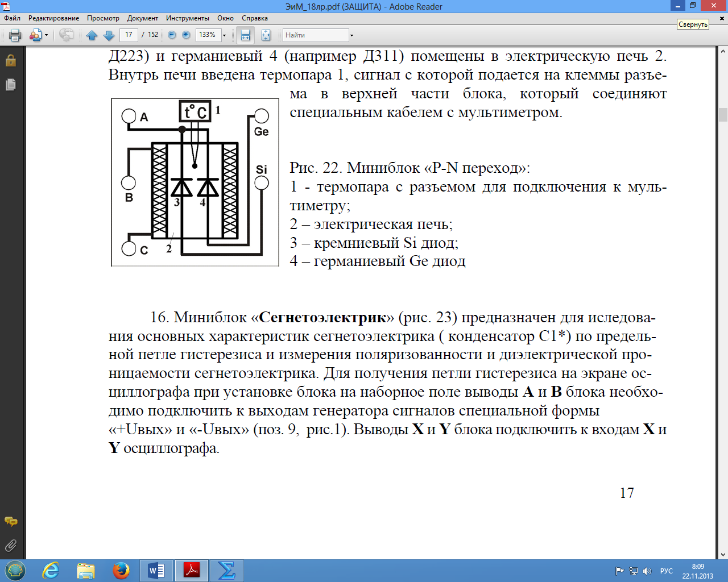The width and height of the screenshot is (728, 582).
Task: Click the Adobe Reader title bar icon
Action: coord(6,6)
